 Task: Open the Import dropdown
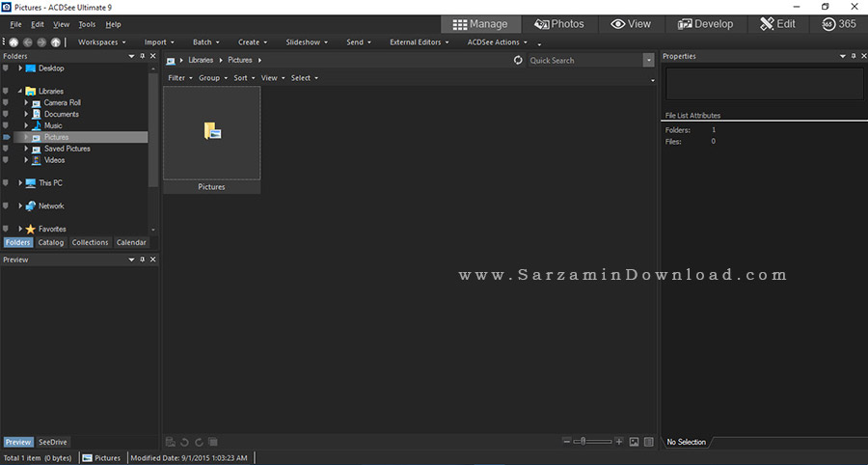coord(159,42)
